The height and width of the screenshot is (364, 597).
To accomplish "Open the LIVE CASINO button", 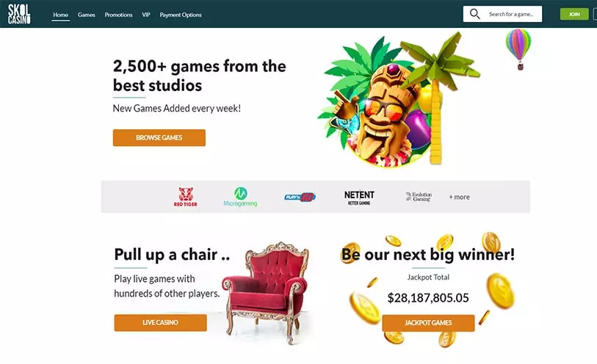I will [160, 323].
